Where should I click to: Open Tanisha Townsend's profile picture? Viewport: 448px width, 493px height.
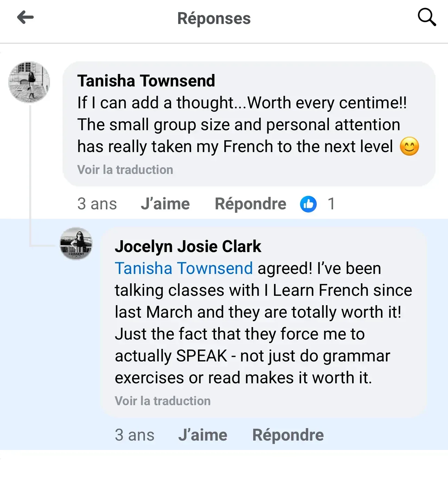click(x=29, y=82)
